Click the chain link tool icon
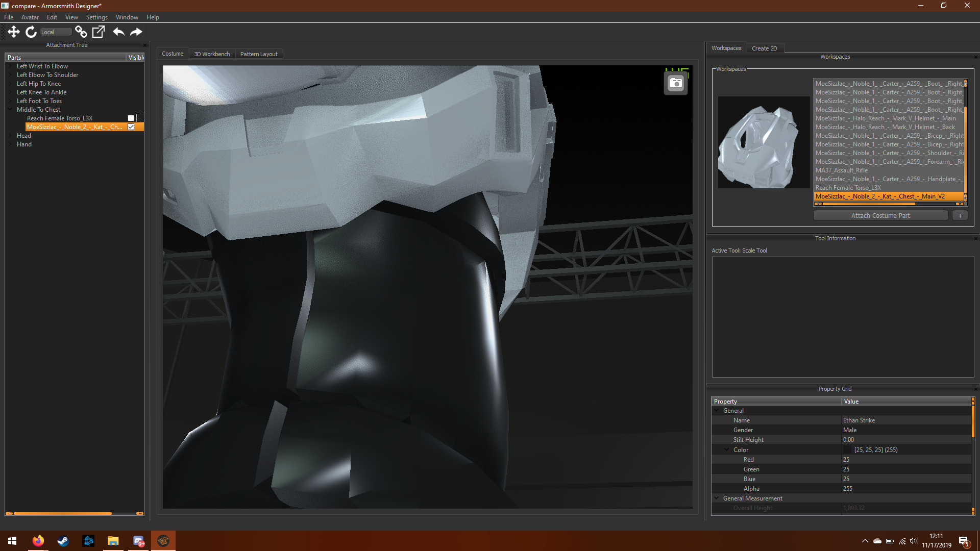Viewport: 980px width, 551px height. click(81, 32)
